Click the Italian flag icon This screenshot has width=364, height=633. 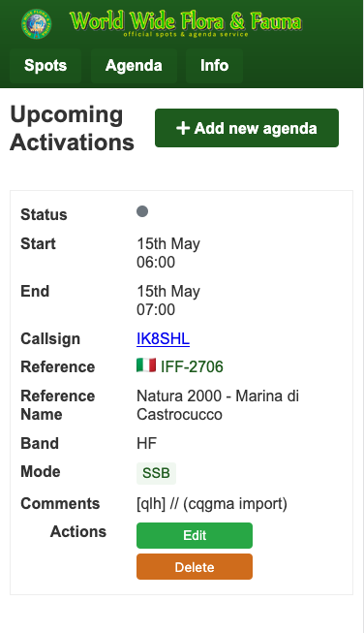[x=146, y=365]
